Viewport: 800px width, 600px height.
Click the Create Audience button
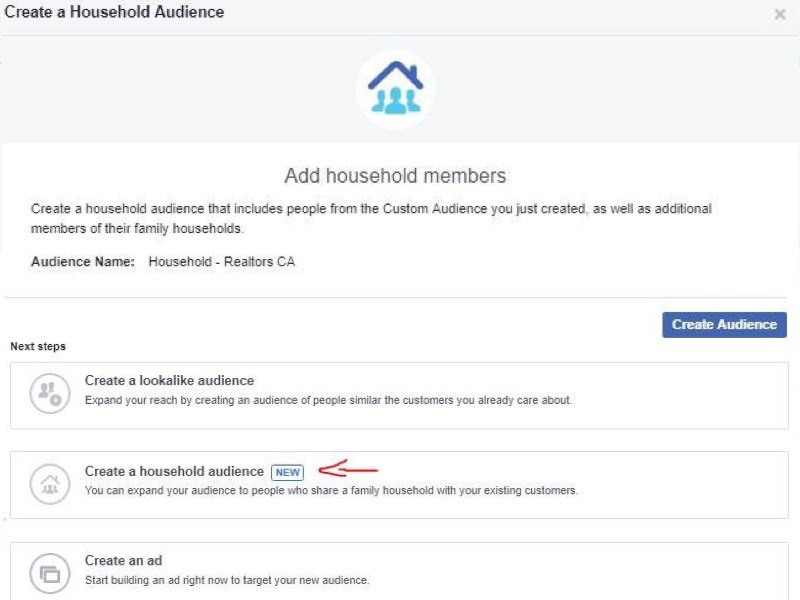click(724, 324)
